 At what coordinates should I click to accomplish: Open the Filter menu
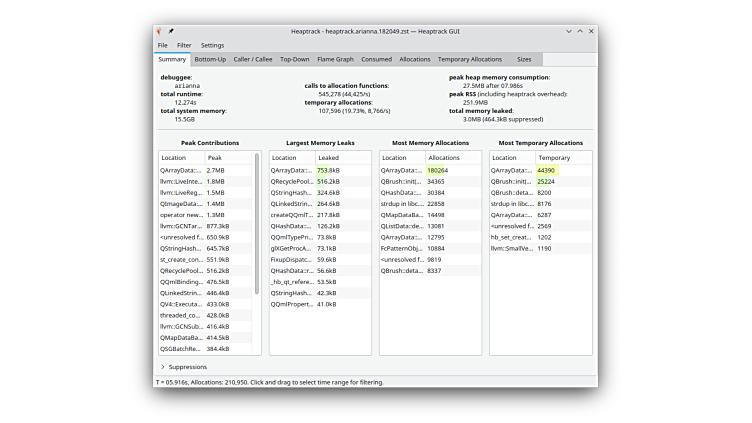point(184,45)
